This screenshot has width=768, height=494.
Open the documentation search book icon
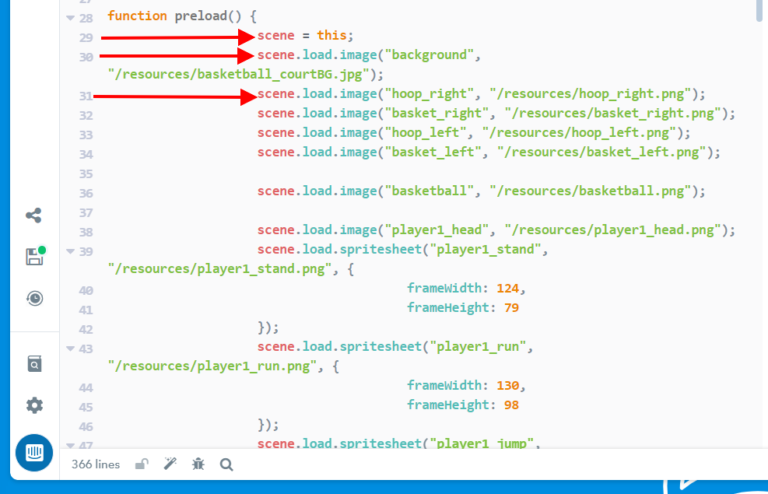34,364
